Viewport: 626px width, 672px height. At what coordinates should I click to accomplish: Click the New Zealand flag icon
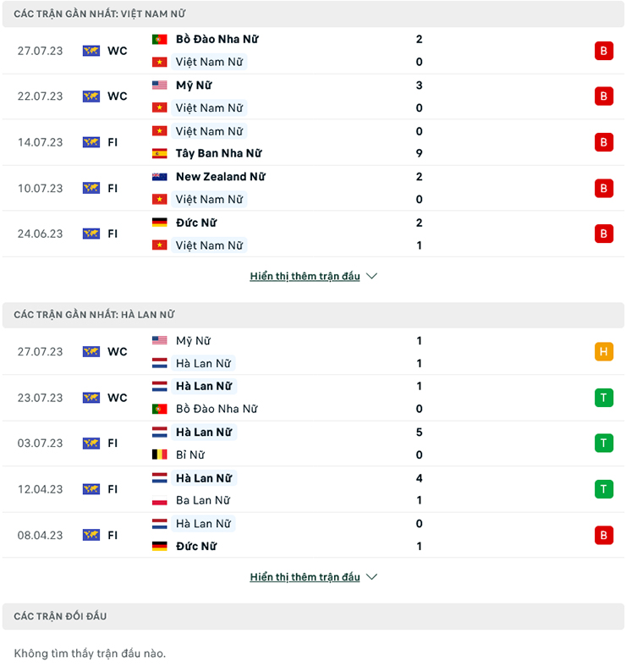[159, 177]
